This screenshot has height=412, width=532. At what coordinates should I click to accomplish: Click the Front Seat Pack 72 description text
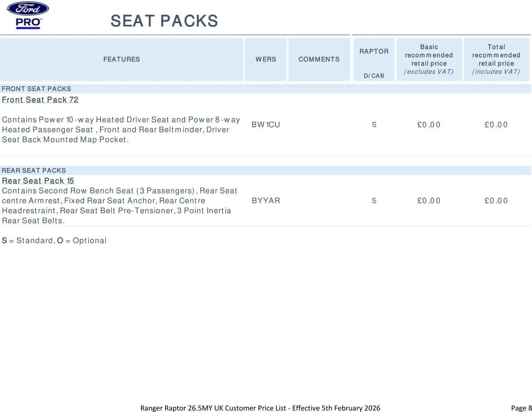click(x=120, y=130)
